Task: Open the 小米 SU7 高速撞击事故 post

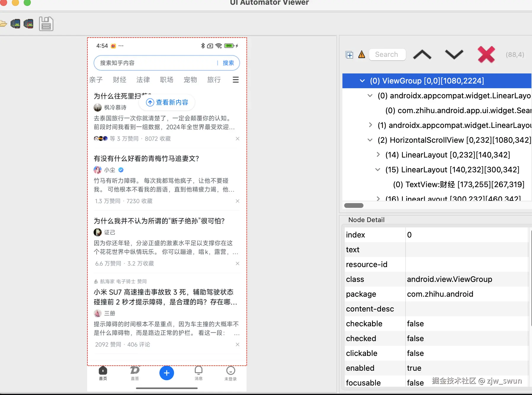Action: (x=165, y=297)
